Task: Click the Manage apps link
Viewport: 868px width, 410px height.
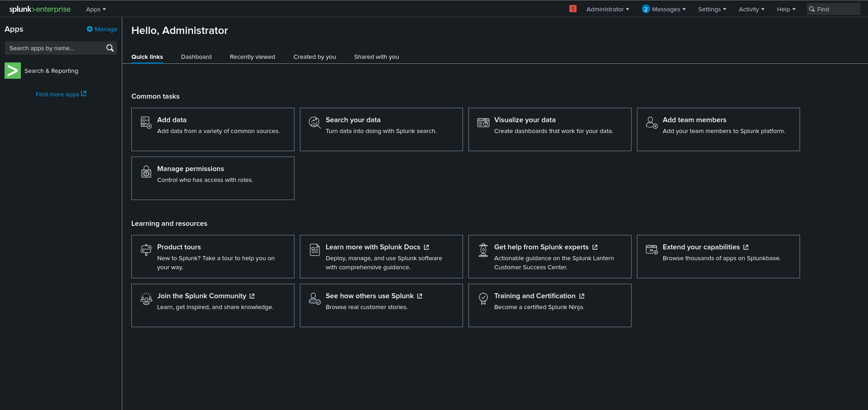Action: tap(102, 29)
